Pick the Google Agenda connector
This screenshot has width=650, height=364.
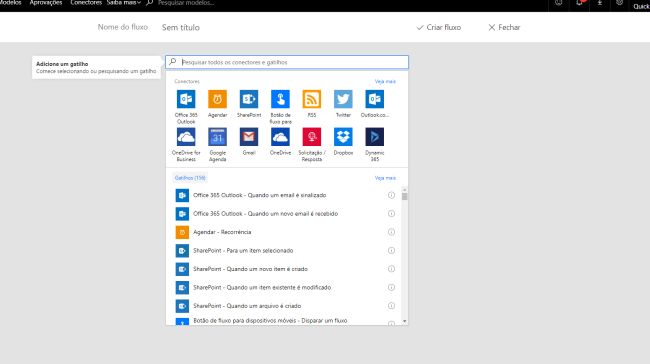pyautogui.click(x=217, y=137)
